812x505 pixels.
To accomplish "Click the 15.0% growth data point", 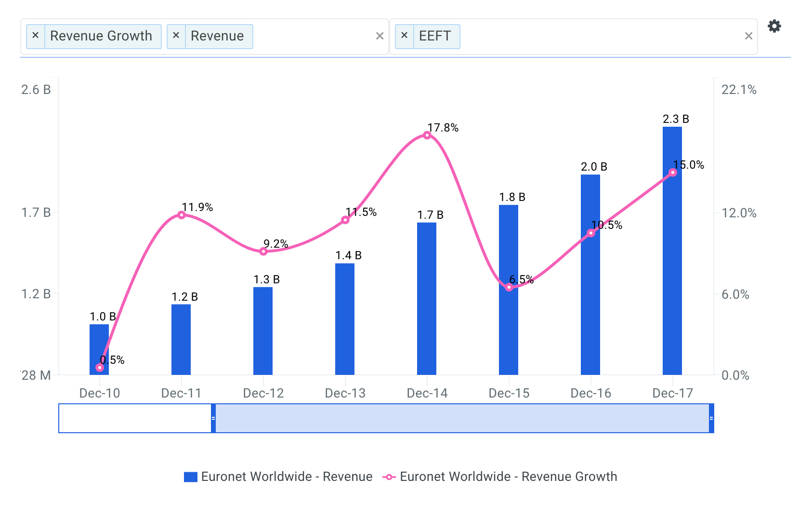I will click(673, 173).
